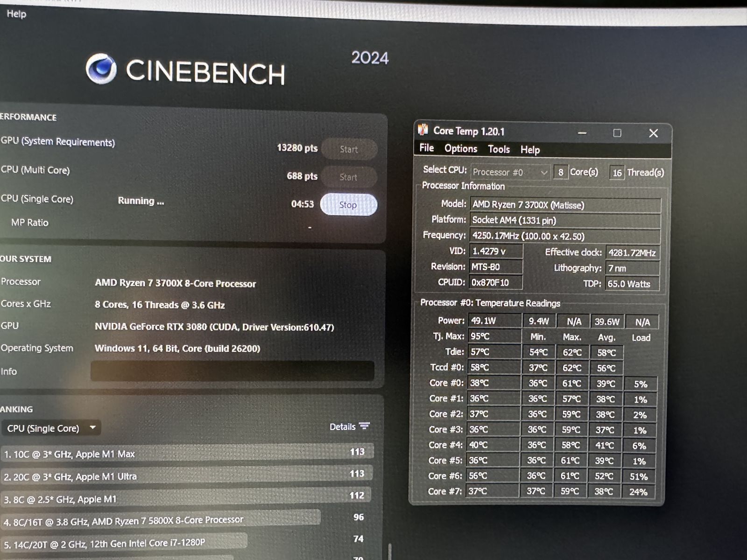Click the Details filter icon in ranking

[x=365, y=426]
